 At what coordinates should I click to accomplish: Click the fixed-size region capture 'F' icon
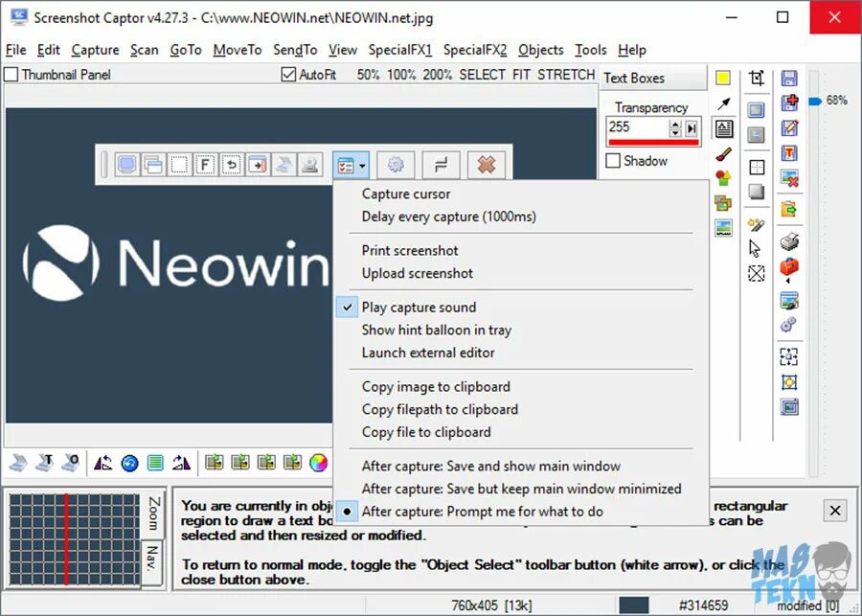click(x=205, y=165)
